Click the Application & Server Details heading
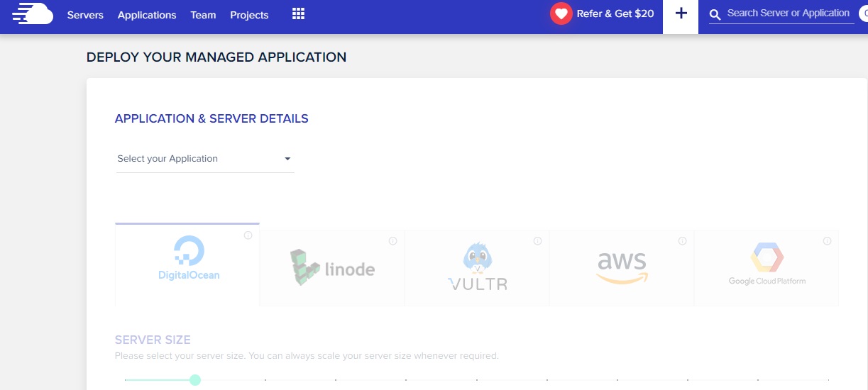 (x=211, y=119)
